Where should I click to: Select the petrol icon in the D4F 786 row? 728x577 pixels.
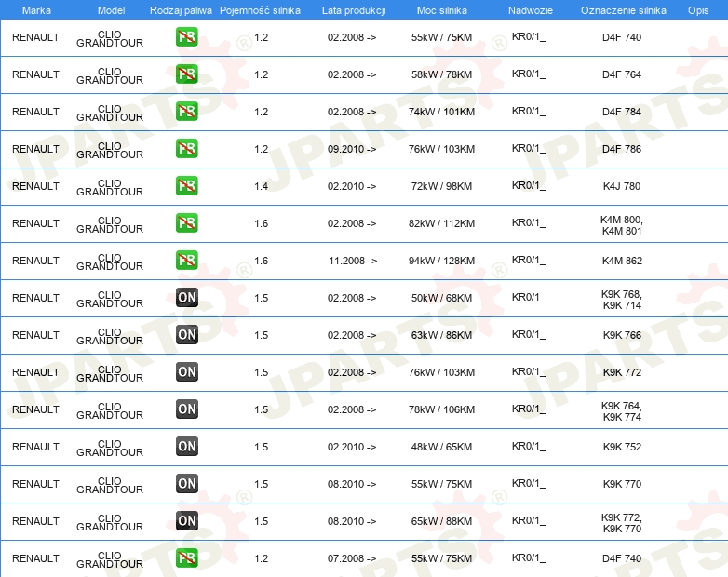pyautogui.click(x=186, y=149)
